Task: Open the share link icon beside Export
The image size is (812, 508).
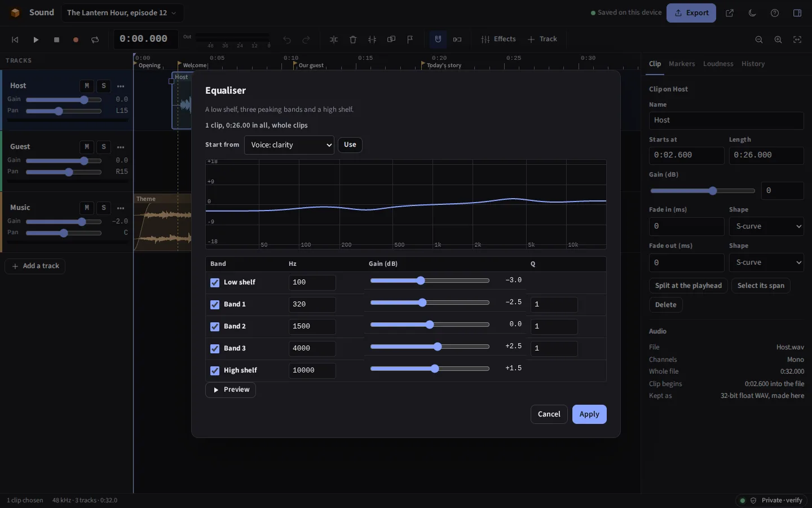Action: [730, 13]
